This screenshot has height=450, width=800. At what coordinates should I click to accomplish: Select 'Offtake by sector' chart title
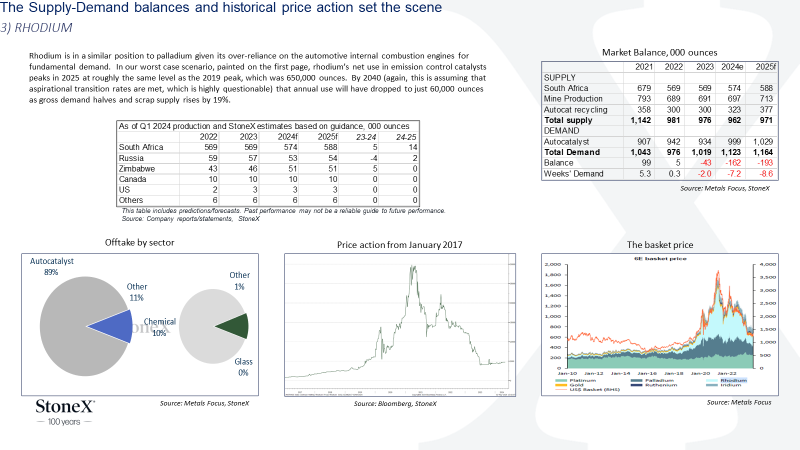(x=139, y=242)
